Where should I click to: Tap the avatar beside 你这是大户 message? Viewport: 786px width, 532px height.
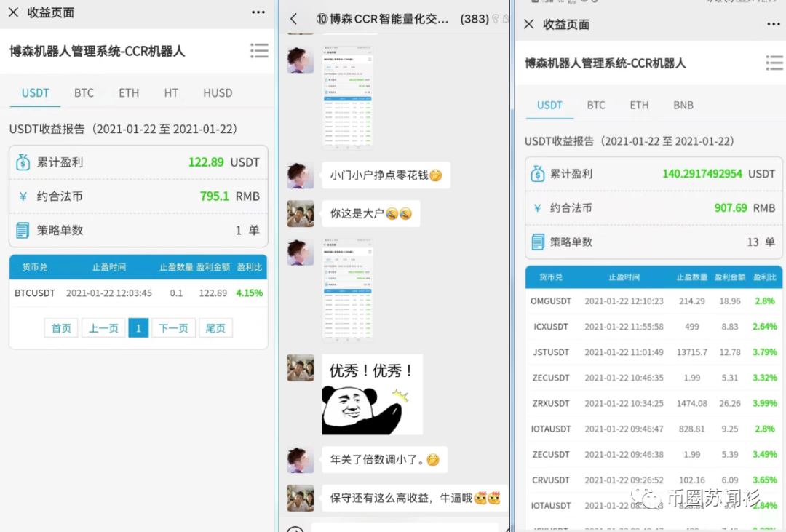point(300,213)
